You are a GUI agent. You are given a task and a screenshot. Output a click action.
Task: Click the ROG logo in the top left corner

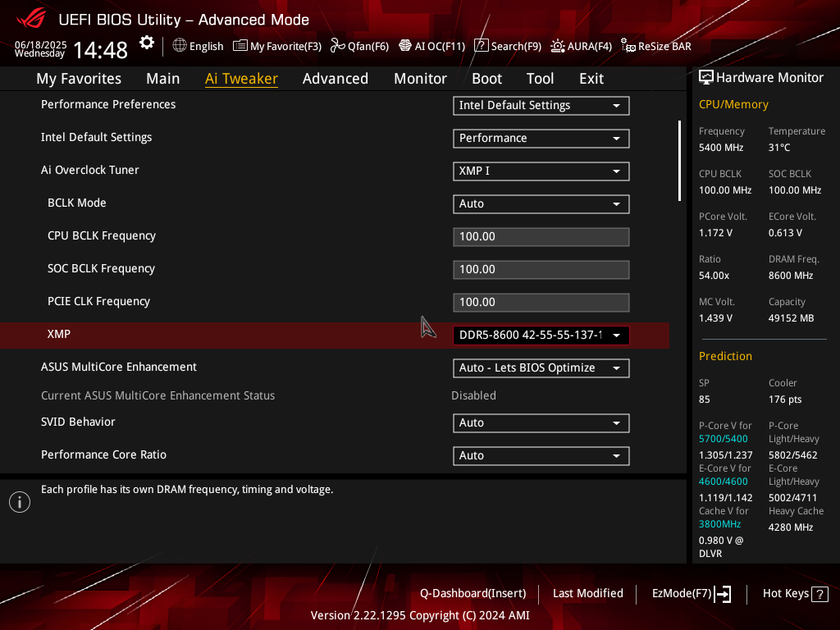click(31, 19)
